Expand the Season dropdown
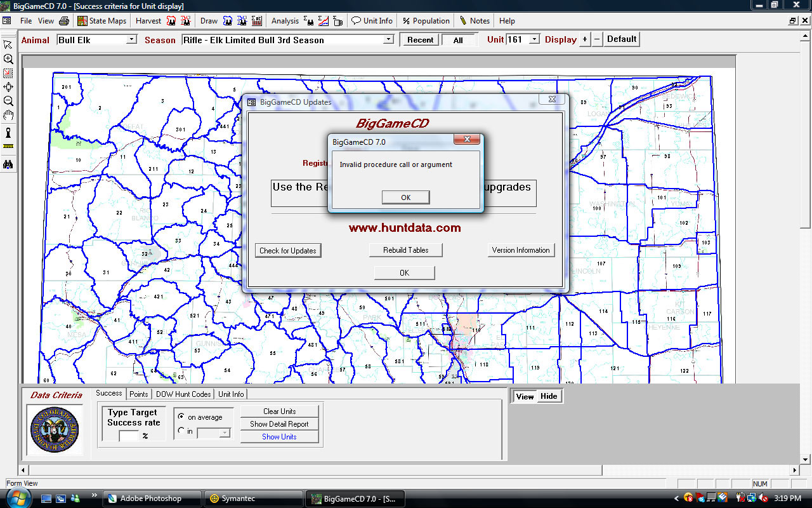The image size is (812, 508). coord(388,39)
